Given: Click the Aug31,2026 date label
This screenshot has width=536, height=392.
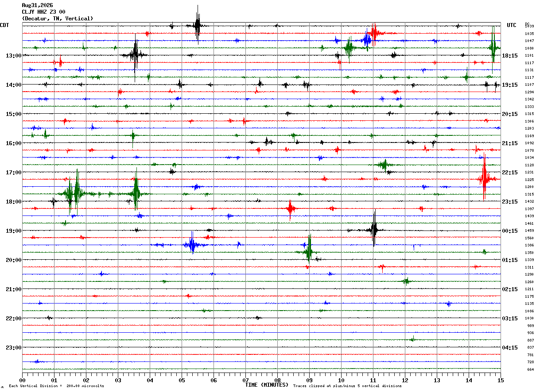Looking at the screenshot, I should (x=37, y=5).
